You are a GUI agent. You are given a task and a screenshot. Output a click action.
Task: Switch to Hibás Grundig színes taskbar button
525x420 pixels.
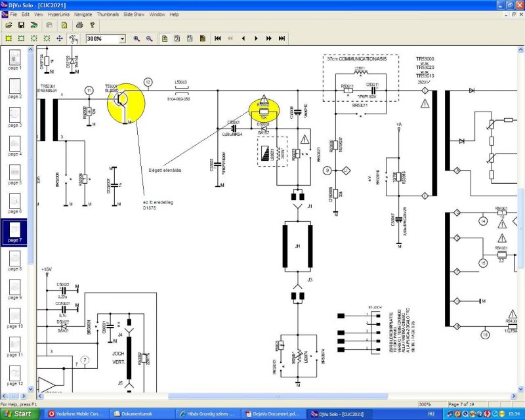tap(208, 414)
